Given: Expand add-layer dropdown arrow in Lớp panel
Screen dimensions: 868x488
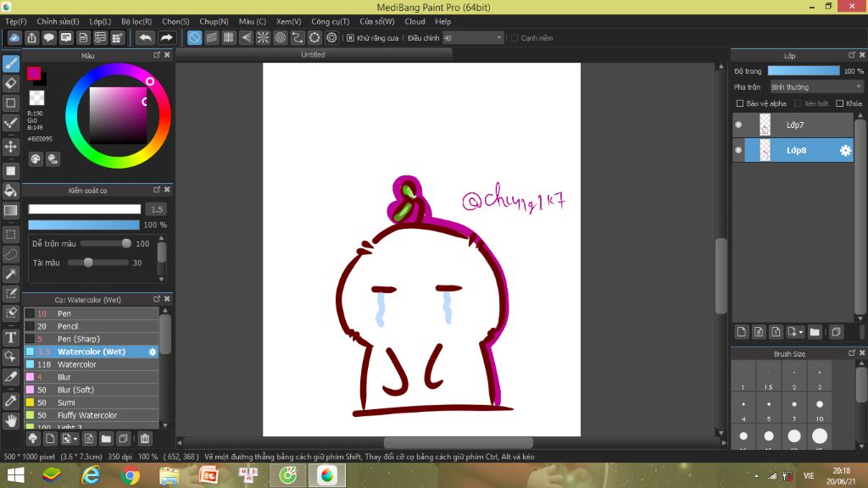Looking at the screenshot, I should click(x=801, y=332).
